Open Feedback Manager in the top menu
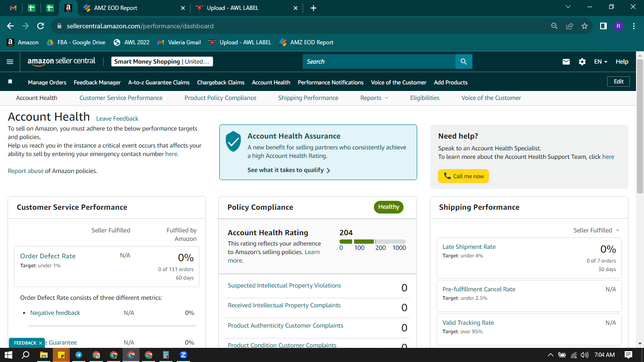 tap(97, 82)
